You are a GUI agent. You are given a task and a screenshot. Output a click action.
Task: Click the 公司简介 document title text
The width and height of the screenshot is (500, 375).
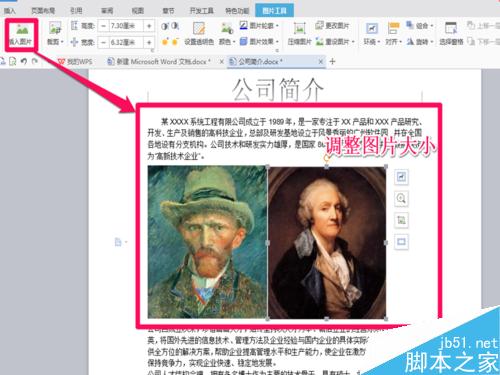pyautogui.click(x=278, y=89)
